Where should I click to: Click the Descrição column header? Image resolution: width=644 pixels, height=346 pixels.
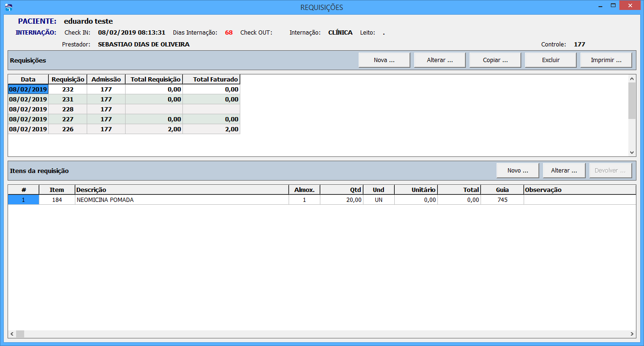(182, 190)
